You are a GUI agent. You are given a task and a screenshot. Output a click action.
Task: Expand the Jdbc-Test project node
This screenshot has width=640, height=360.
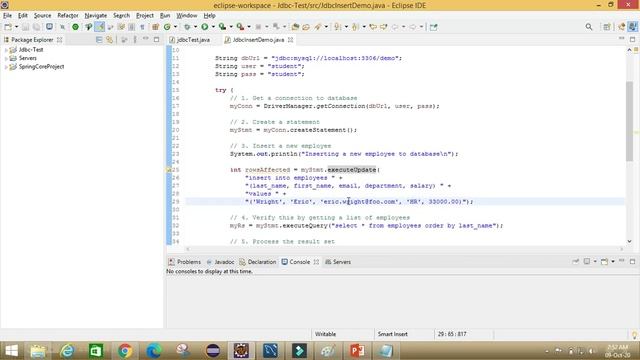[6, 50]
